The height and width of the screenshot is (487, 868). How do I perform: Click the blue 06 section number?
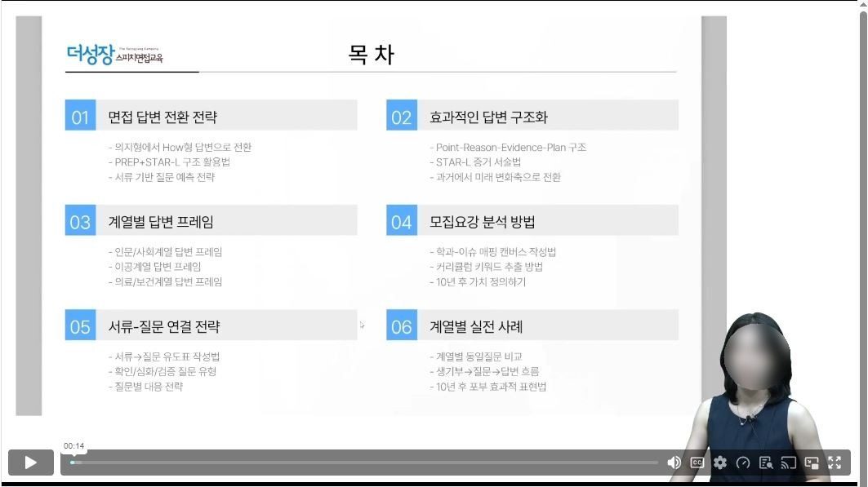(402, 325)
